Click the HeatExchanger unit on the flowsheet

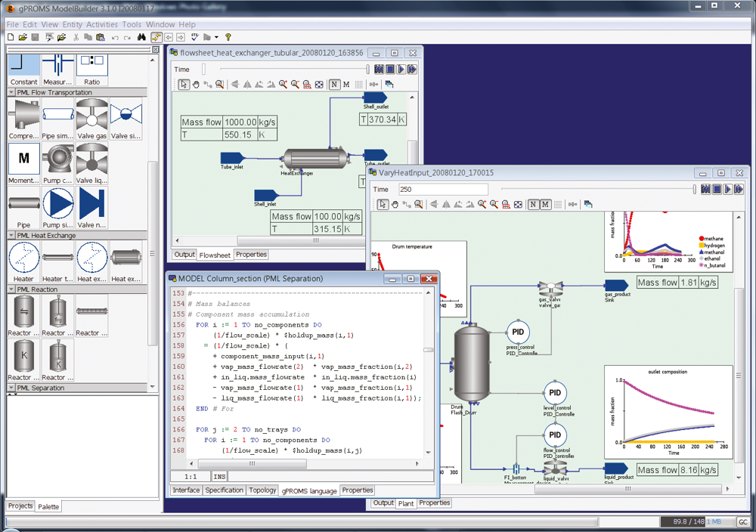(x=316, y=159)
